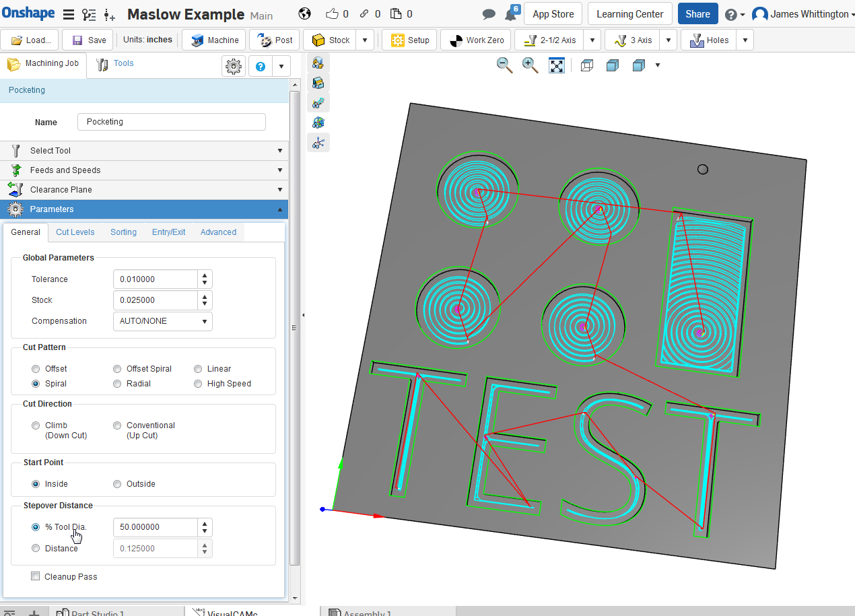Select the High Speed cut pattern

[198, 384]
